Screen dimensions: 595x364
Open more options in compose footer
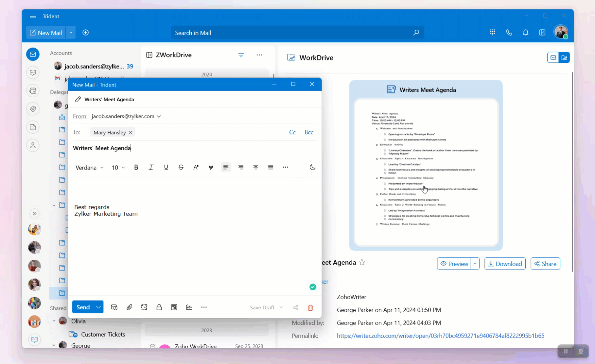pyautogui.click(x=204, y=307)
